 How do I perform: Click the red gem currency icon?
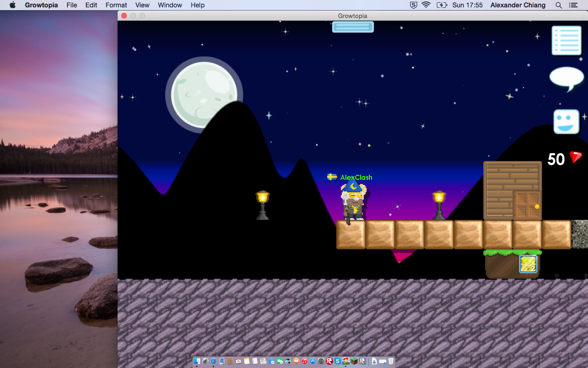pos(576,158)
